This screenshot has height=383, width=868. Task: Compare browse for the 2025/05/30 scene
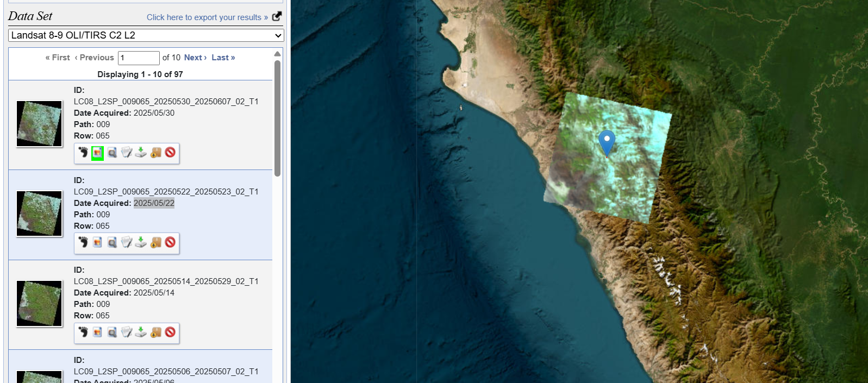tap(112, 153)
